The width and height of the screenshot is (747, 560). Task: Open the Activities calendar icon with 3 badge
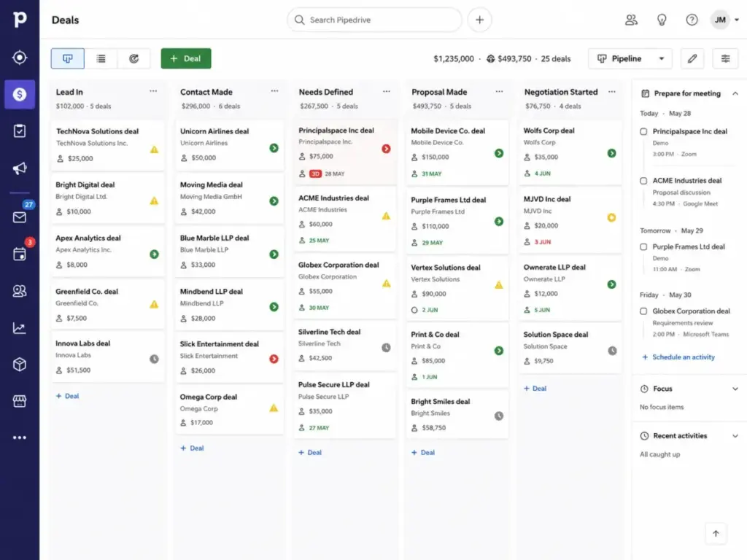[x=20, y=254]
